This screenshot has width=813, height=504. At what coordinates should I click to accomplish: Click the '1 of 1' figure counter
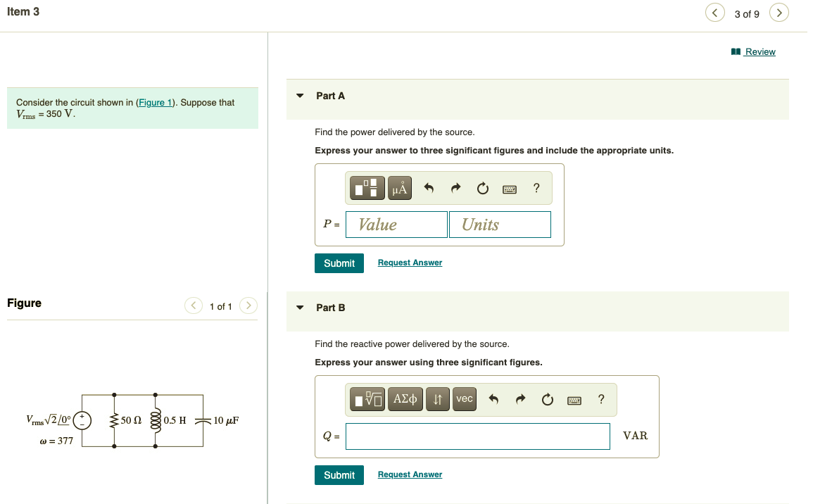(221, 307)
